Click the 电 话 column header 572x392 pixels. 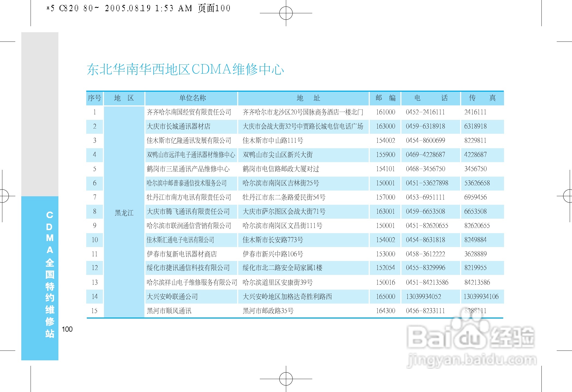431,98
